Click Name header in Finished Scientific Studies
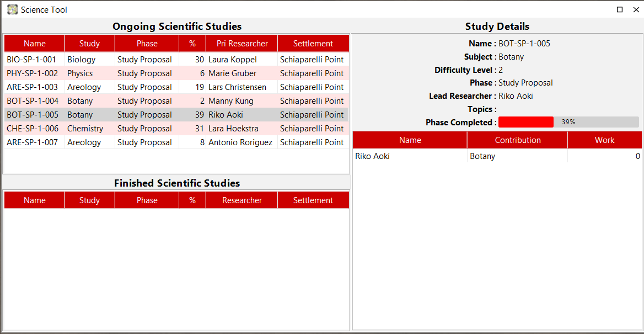The image size is (644, 334). pos(35,200)
